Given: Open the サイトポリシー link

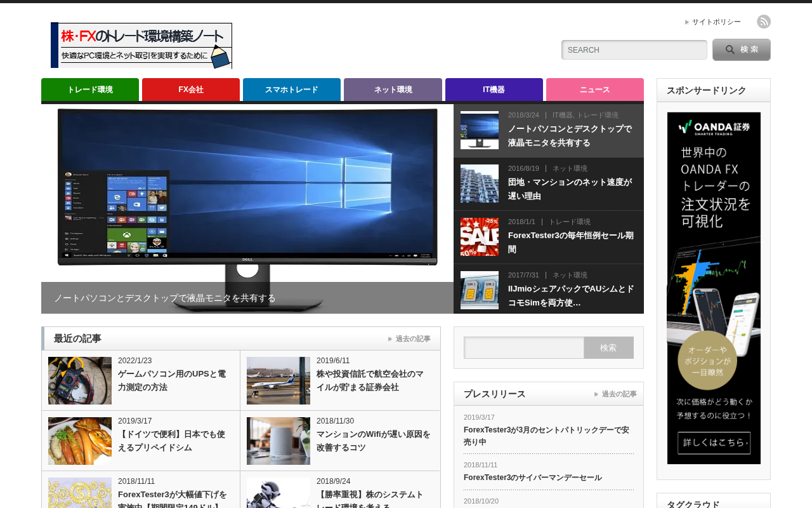Looking at the screenshot, I should [716, 22].
